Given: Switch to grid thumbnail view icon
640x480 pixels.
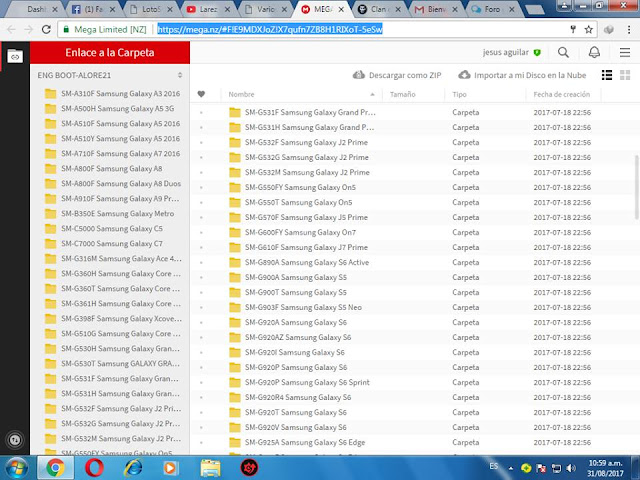Looking at the screenshot, I should pos(625,75).
